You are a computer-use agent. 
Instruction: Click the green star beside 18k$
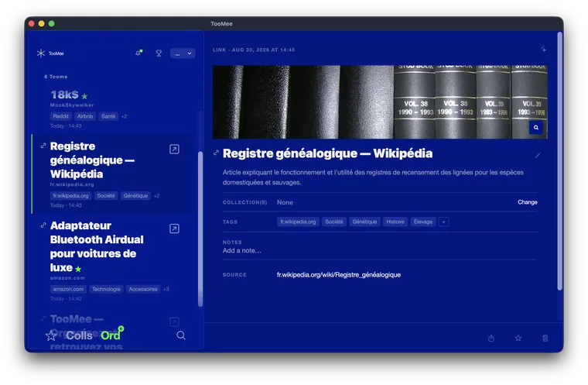pos(85,96)
